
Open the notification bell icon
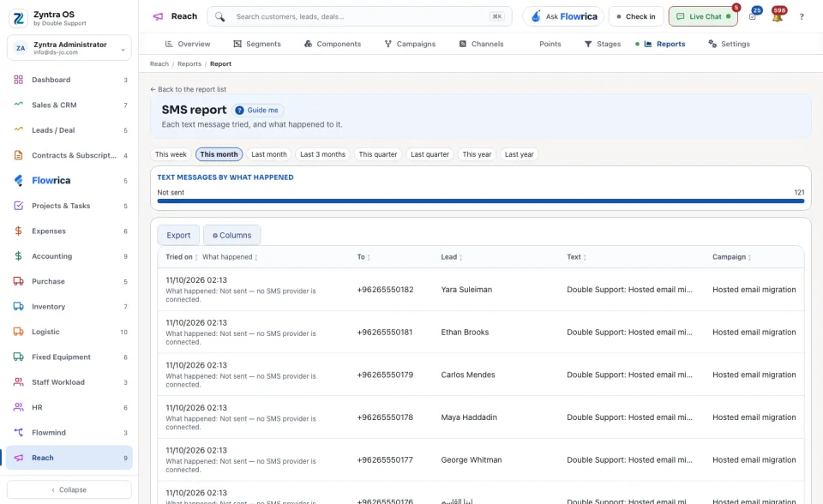778,17
